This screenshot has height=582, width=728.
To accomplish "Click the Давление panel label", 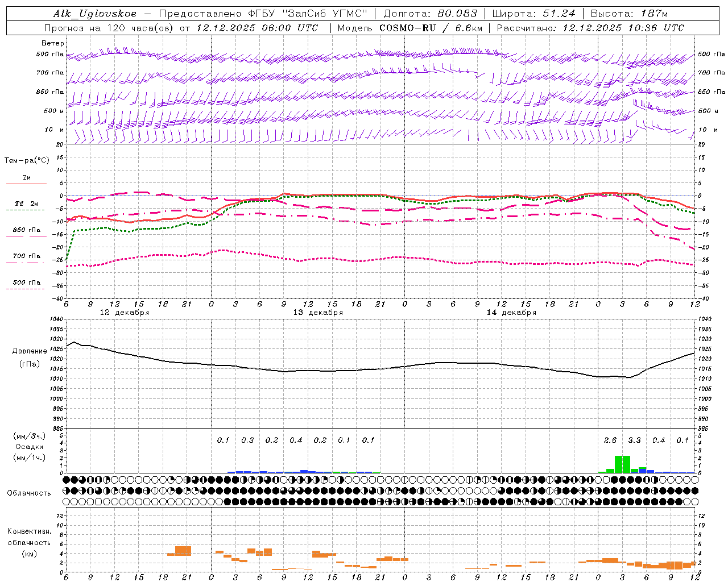I will [30, 351].
